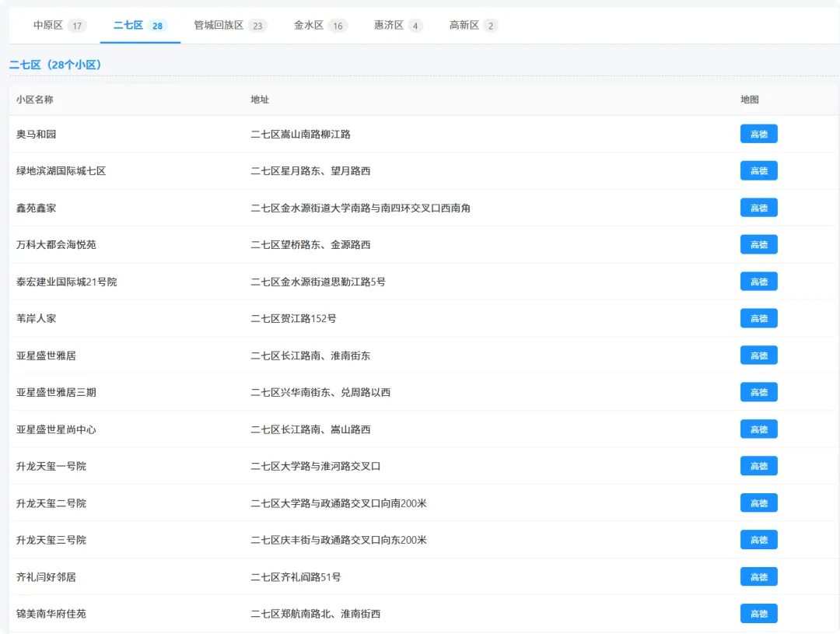Image resolution: width=840 pixels, height=634 pixels.
Task: Select community name 鑫苑鑫家
Action: pyautogui.click(x=36, y=208)
